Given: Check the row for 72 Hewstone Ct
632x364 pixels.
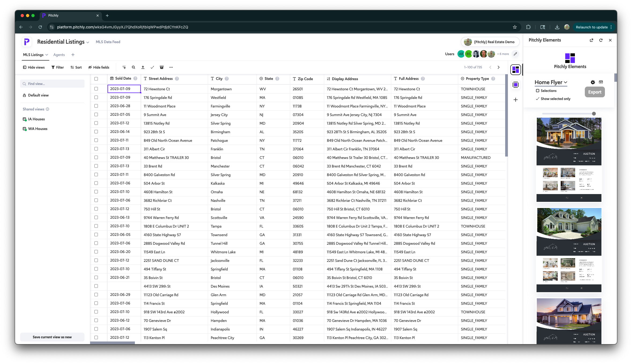Looking at the screenshot, I should coord(96,89).
